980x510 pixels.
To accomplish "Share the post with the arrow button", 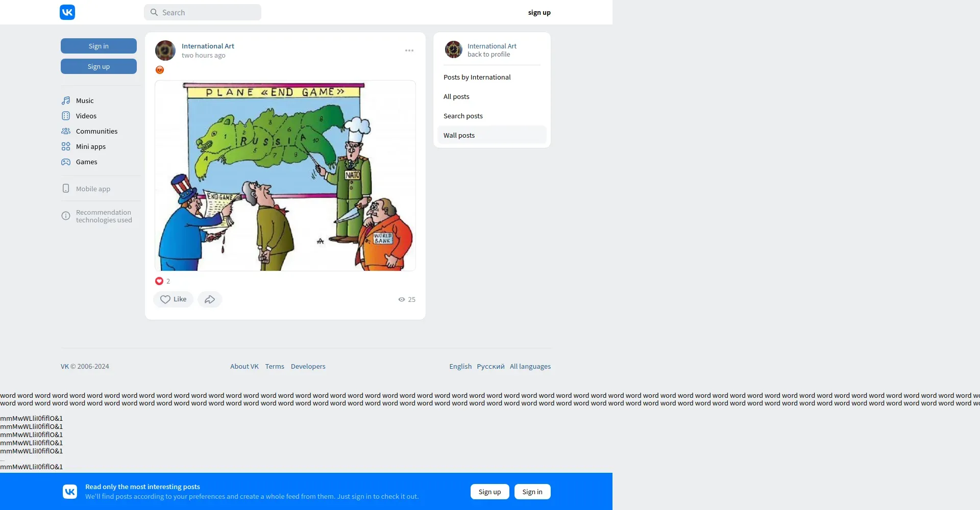I will [x=210, y=299].
